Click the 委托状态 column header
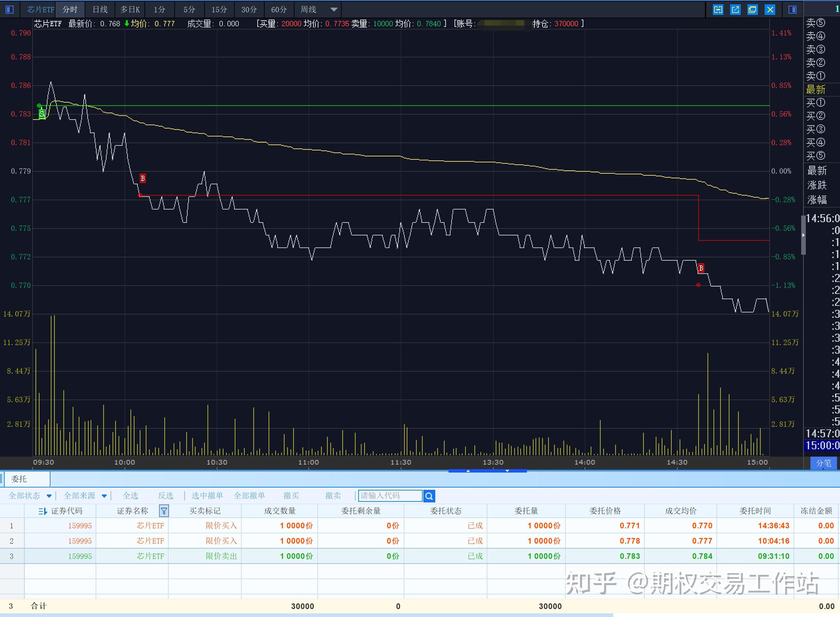Image resolution: width=840 pixels, height=617 pixels. (446, 511)
